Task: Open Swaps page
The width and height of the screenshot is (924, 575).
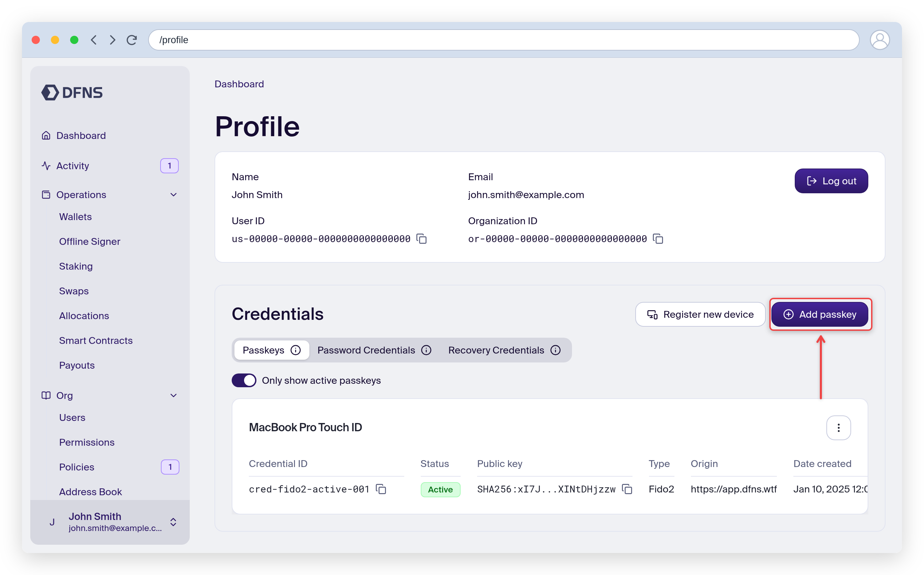Action: 74,291
